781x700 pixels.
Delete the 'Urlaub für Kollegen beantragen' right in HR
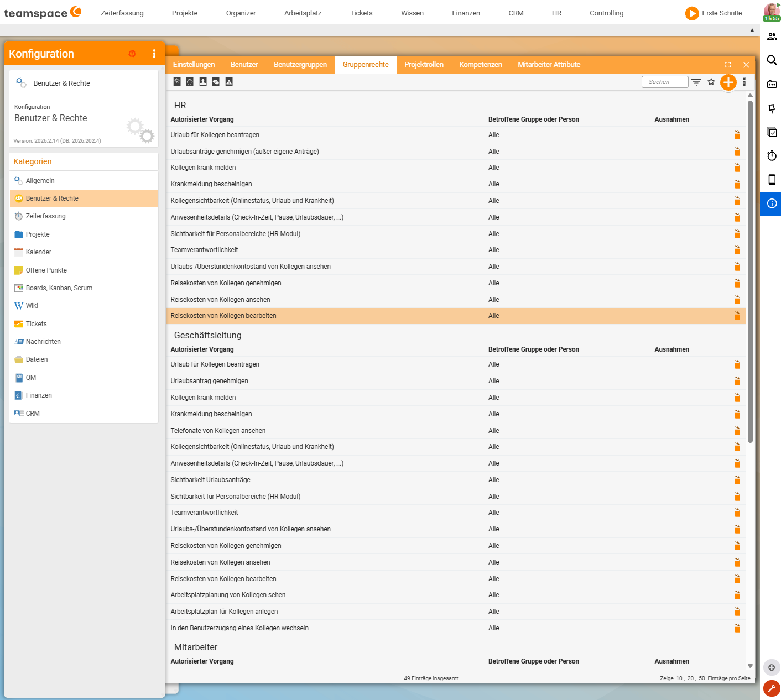737,135
